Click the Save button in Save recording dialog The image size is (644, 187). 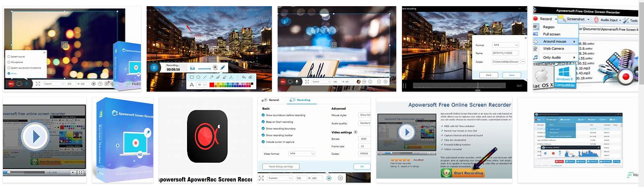tap(512, 75)
